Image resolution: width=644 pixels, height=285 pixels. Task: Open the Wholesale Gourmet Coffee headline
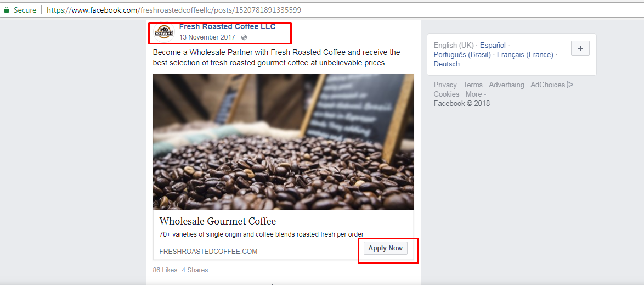(x=218, y=221)
